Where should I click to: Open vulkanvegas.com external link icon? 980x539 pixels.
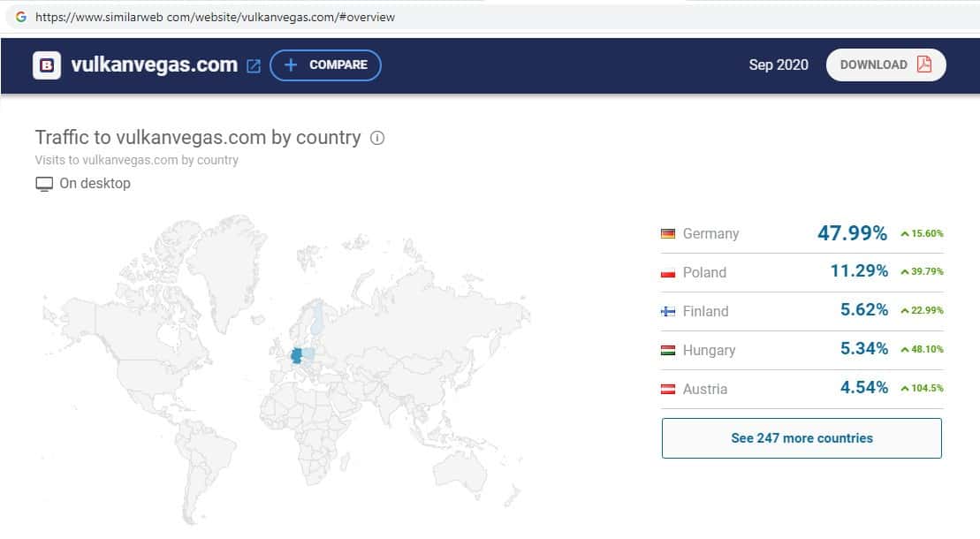(x=253, y=65)
